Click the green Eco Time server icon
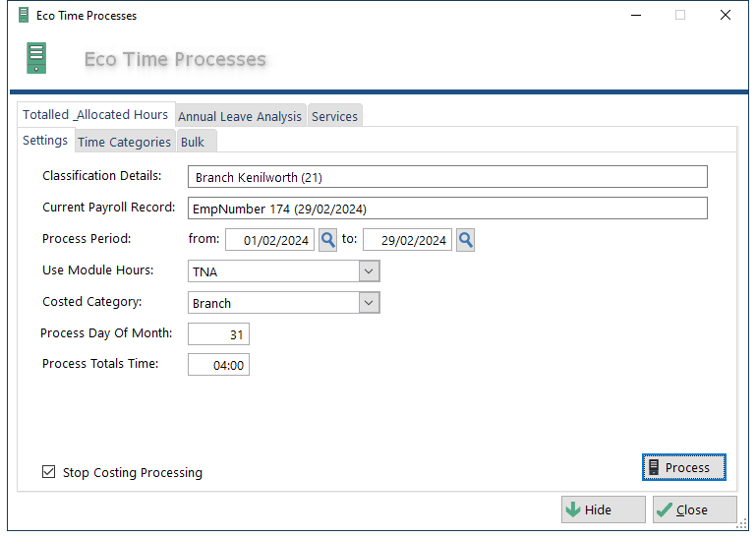Screen dimensions: 756x538 tap(36, 58)
